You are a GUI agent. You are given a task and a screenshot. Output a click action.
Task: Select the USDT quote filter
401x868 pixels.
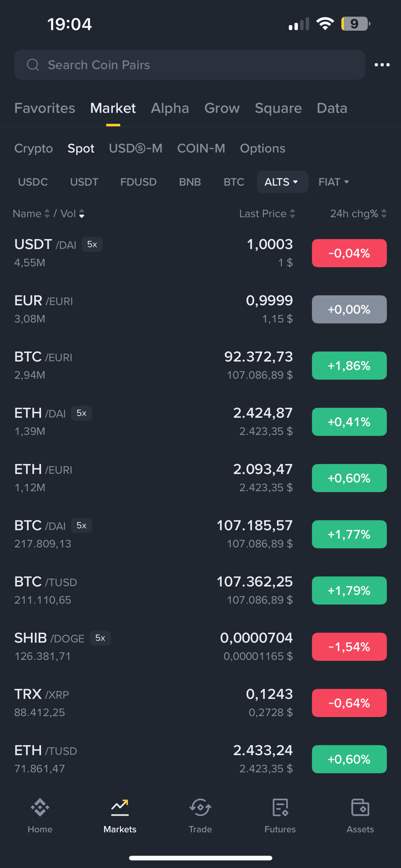tap(84, 182)
